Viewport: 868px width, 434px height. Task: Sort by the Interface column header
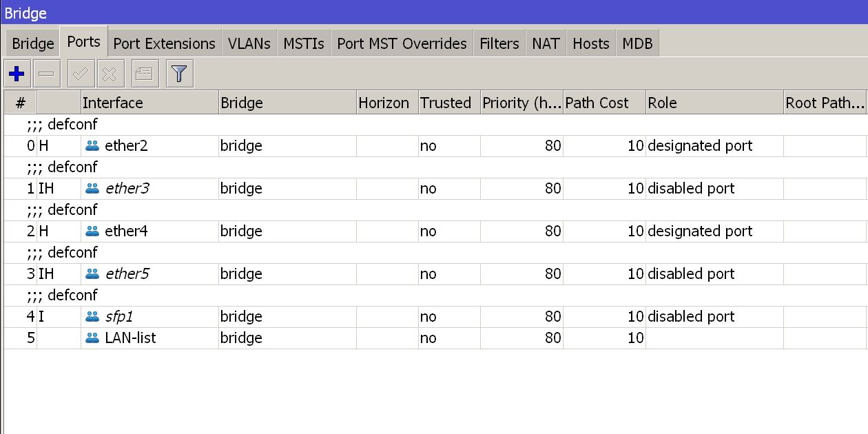(149, 103)
